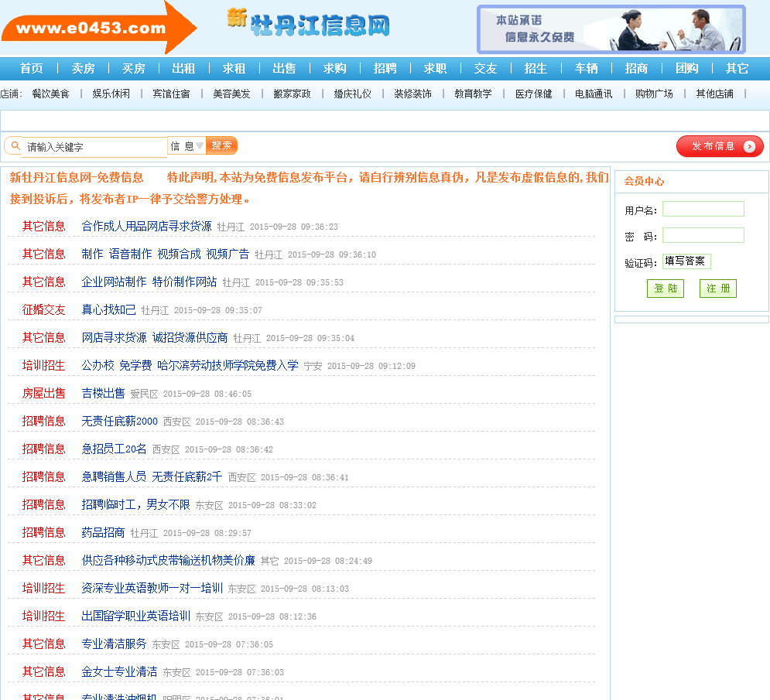This screenshot has width=770, height=700.
Task: Click the 新牡丹江信息网-免费信息 heading
Action: [x=77, y=177]
